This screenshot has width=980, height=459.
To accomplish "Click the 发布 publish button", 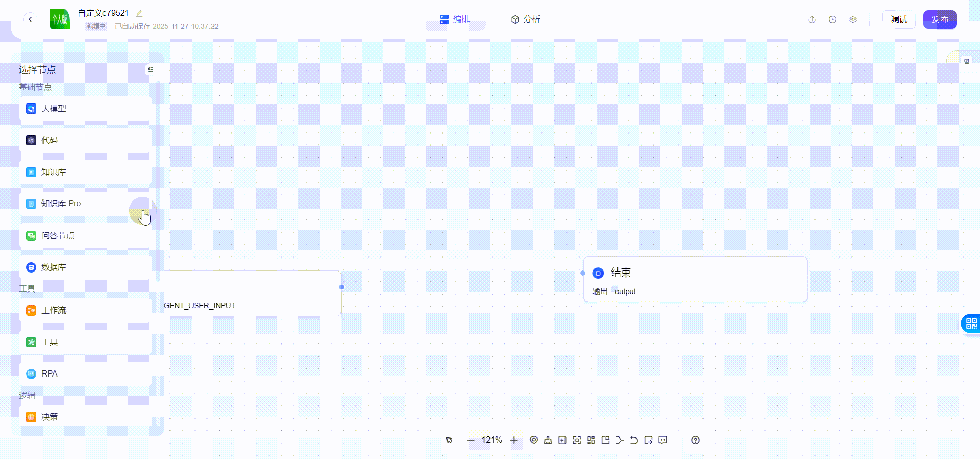I will pos(940,19).
